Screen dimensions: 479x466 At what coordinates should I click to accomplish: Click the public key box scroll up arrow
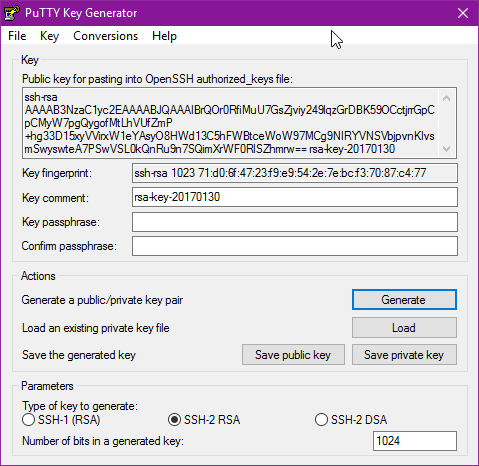pyautogui.click(x=447, y=98)
